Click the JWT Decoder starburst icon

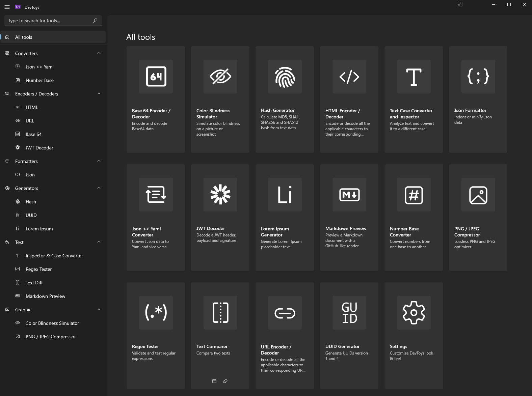(x=220, y=195)
